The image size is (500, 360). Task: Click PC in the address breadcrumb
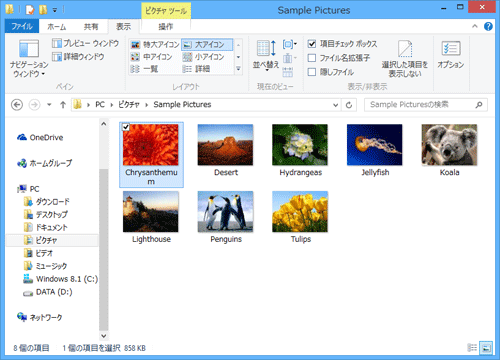[x=100, y=105]
